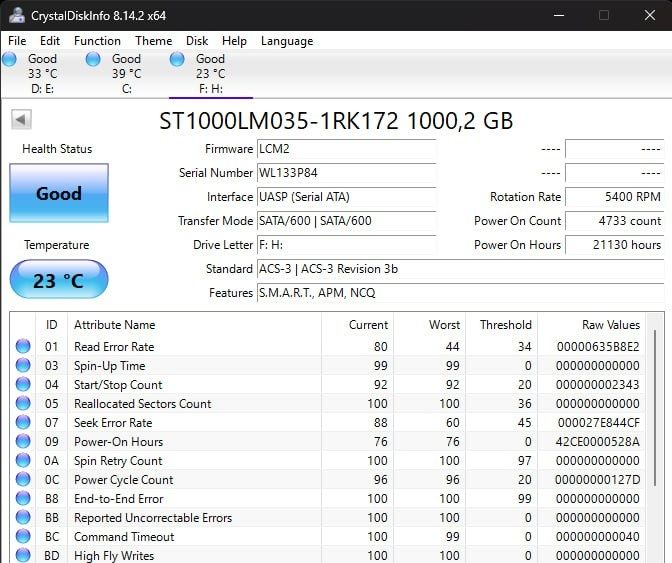Click the Good health status button

59,193
